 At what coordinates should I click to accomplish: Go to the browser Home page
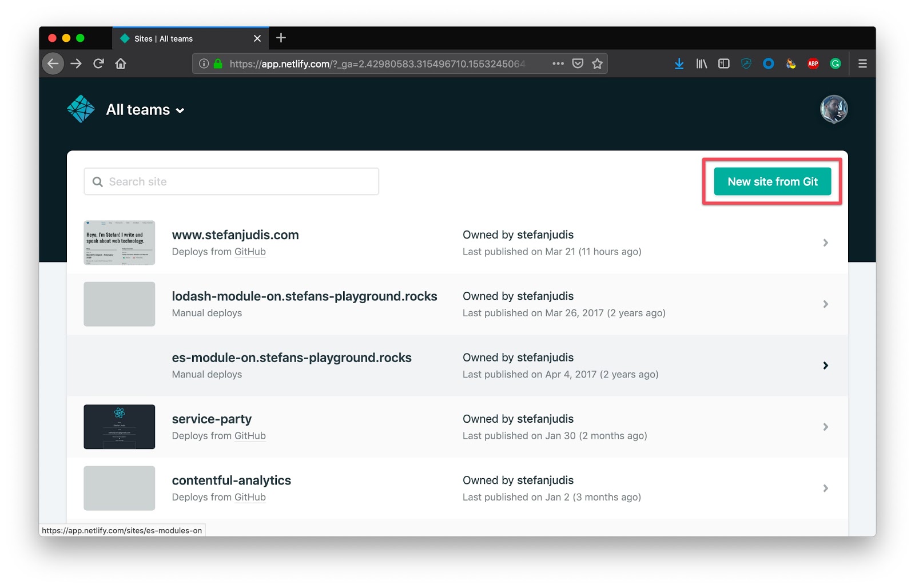121,63
